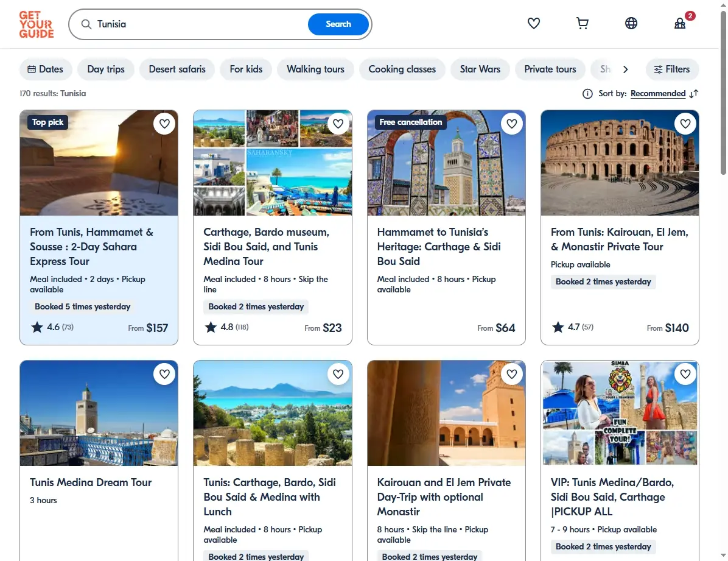
Task: Select the Desert safaris chip
Action: coord(177,69)
